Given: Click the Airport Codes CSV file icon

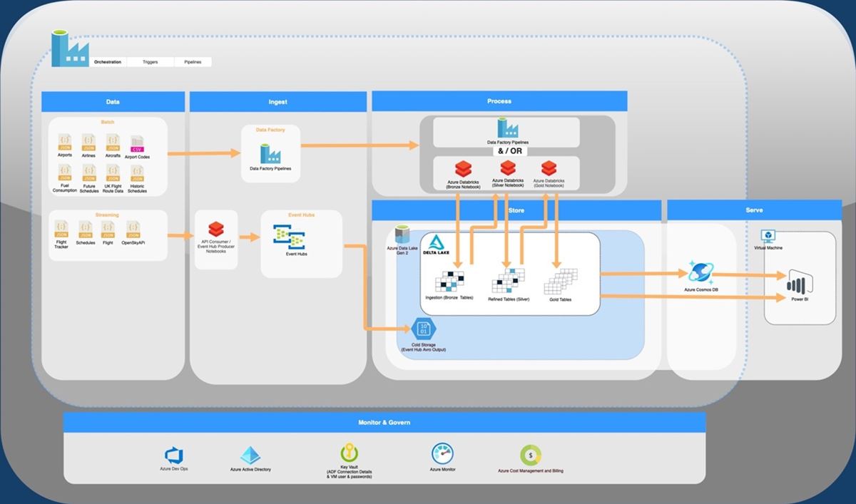Looking at the screenshot, I should tap(137, 144).
